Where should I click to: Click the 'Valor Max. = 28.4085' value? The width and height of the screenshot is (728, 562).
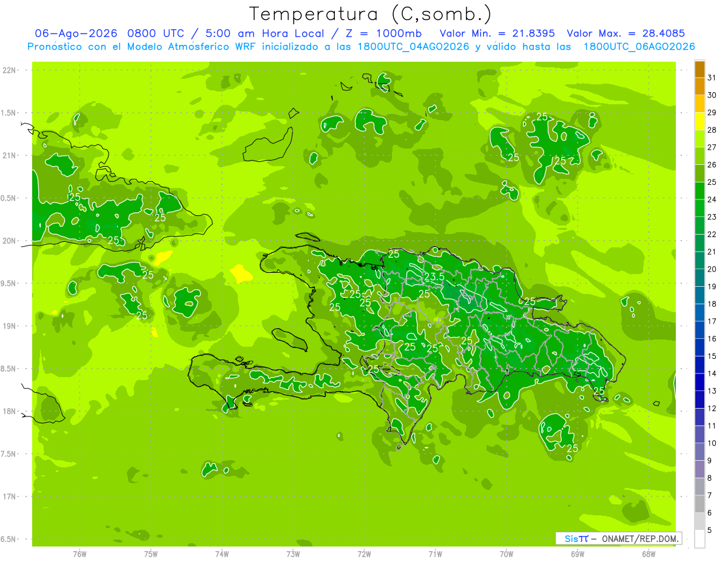click(626, 33)
